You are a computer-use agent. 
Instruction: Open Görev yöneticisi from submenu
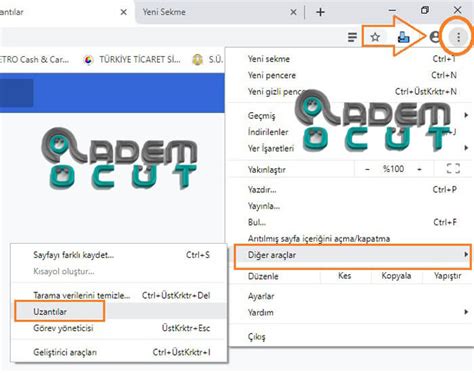(119, 328)
